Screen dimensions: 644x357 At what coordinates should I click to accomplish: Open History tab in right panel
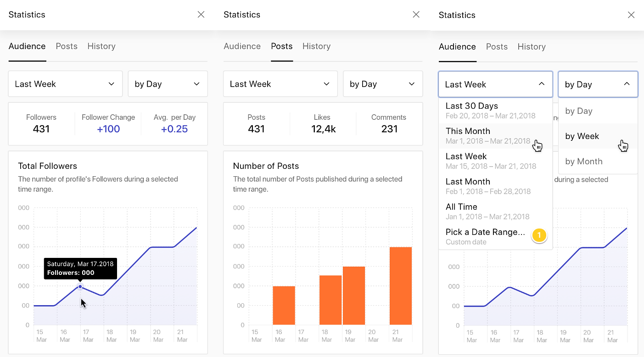[532, 47]
